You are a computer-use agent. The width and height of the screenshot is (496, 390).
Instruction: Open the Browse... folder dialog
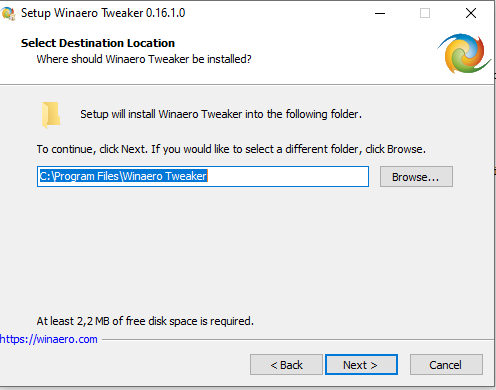coord(416,177)
